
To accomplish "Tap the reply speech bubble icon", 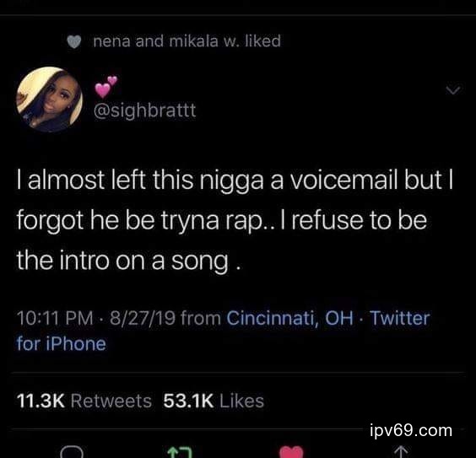I will point(72,452).
